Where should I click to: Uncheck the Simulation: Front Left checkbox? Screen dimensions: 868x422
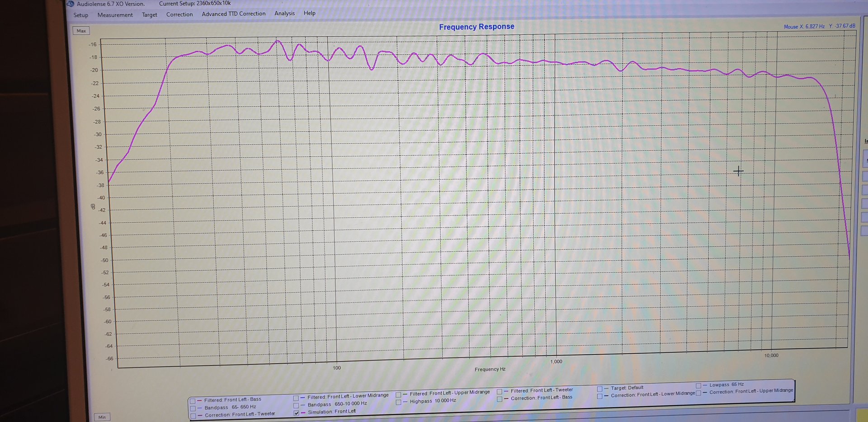(297, 413)
